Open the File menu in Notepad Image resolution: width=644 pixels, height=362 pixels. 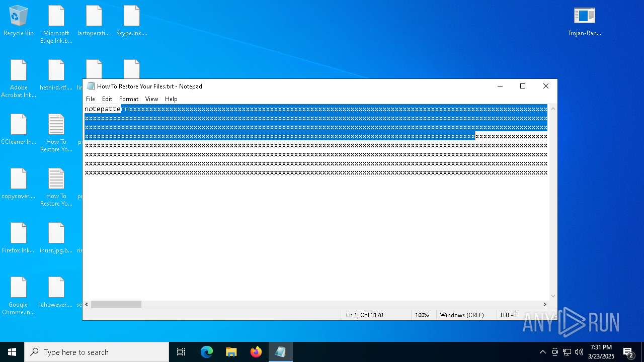click(x=91, y=99)
